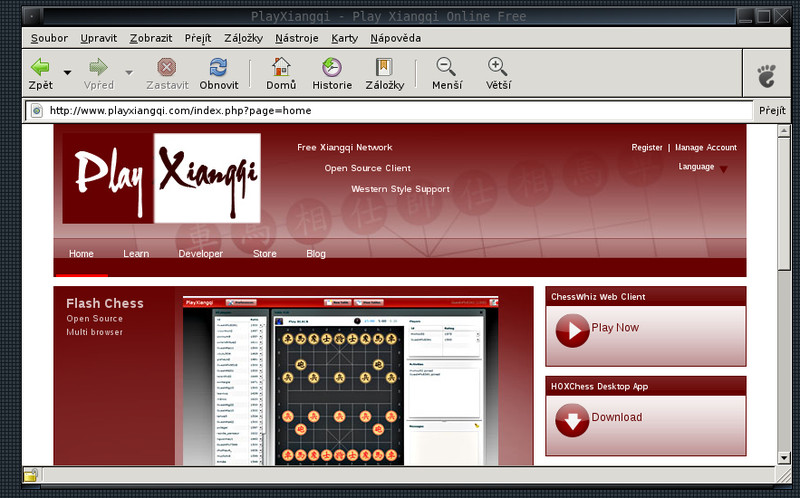800x498 pixels.
Task: Click the red Download arrow icon
Action: coord(572,420)
